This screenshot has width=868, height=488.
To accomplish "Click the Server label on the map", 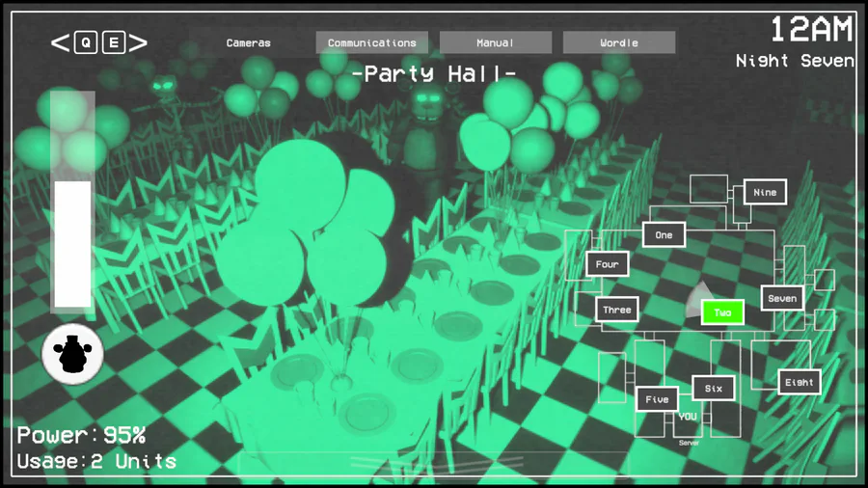I will 689,443.
